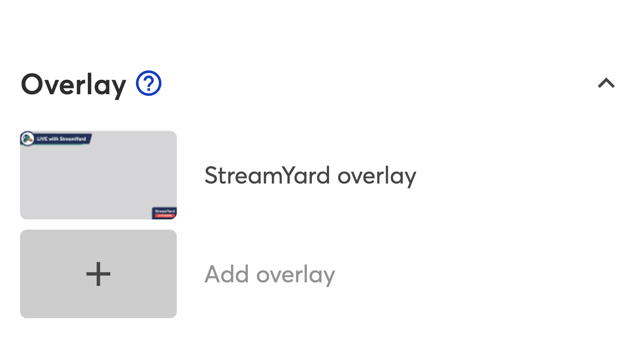Screen dimensions: 639x364
Task: Upload a new overlay via plus tile
Action: click(98, 274)
